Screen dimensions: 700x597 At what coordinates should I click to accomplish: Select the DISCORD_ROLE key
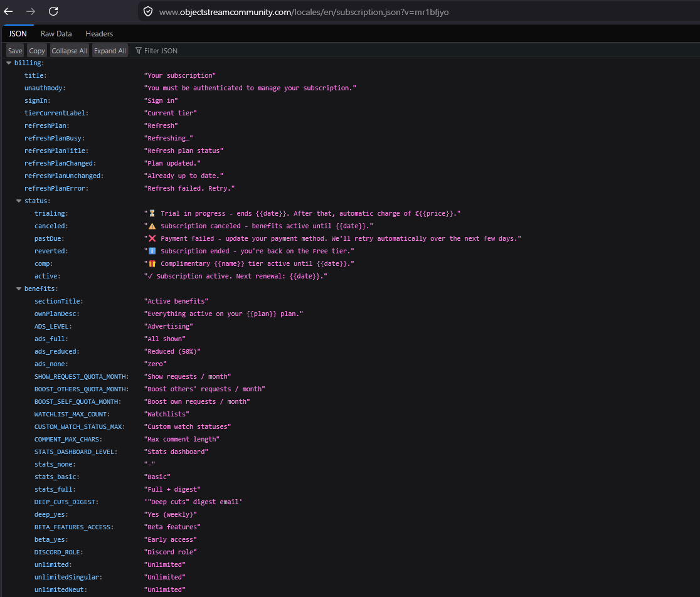pyautogui.click(x=58, y=552)
